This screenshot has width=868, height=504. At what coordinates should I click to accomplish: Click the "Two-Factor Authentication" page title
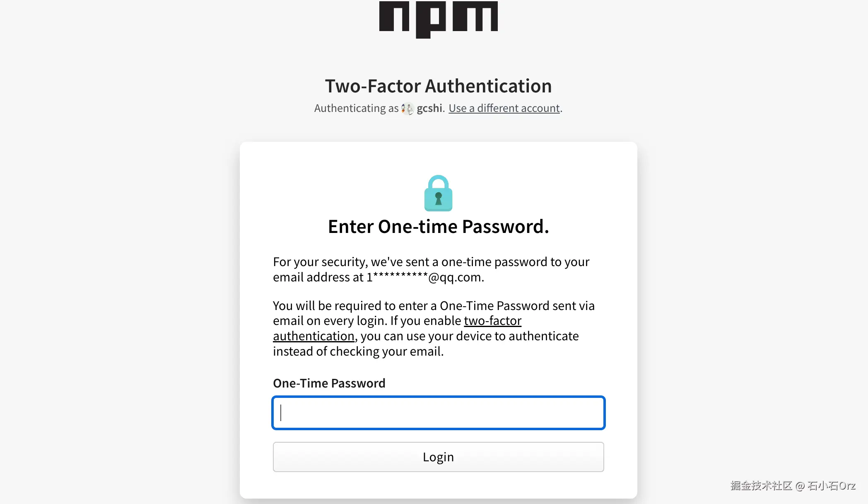tap(438, 86)
